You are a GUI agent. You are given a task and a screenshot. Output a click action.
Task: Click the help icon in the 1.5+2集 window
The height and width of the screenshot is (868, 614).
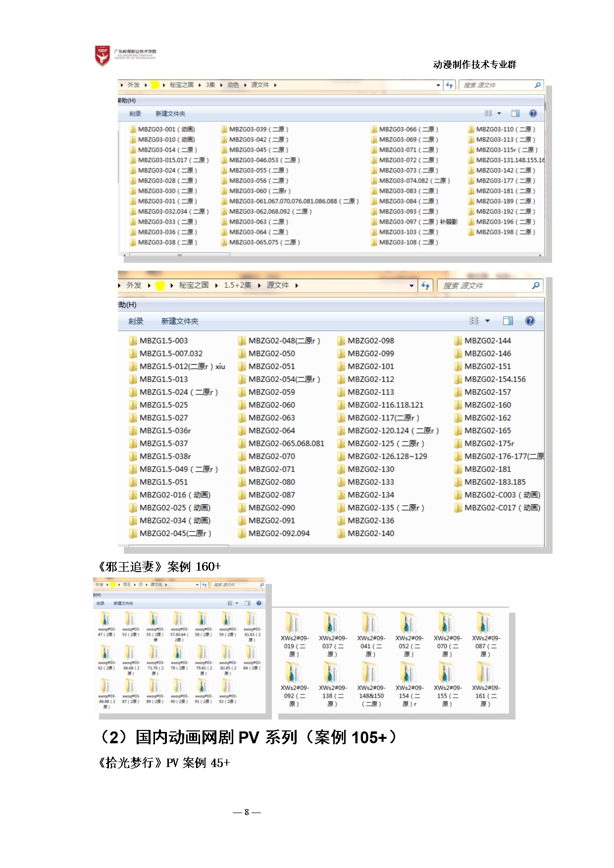coord(529,321)
